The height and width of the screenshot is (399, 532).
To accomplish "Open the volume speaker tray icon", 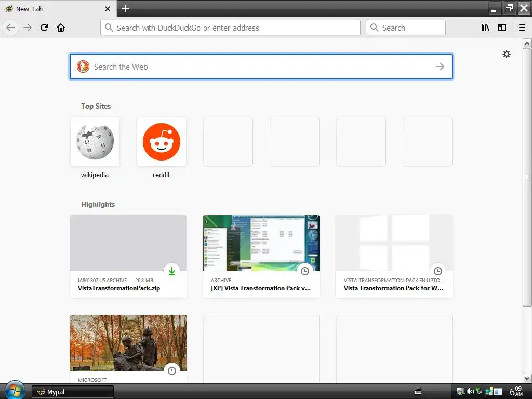I will (470, 392).
